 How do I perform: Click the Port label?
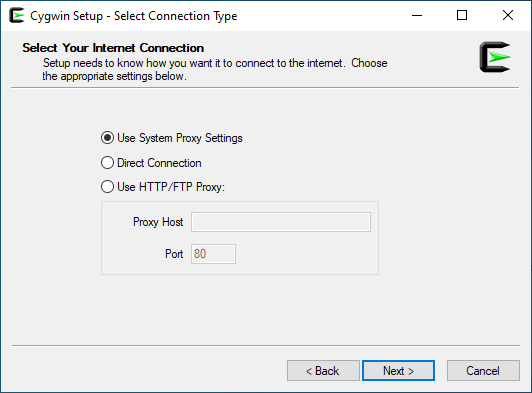pyautogui.click(x=174, y=254)
